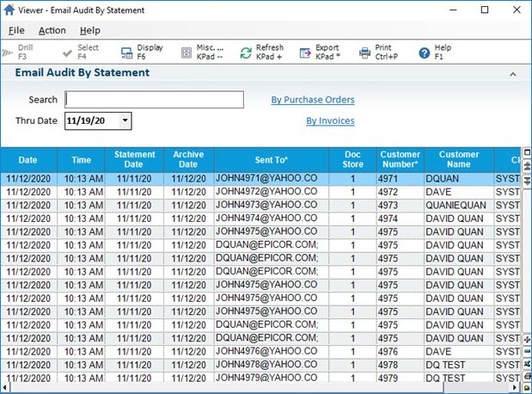
Task: Open the Help menu in menu bar
Action: click(x=89, y=30)
